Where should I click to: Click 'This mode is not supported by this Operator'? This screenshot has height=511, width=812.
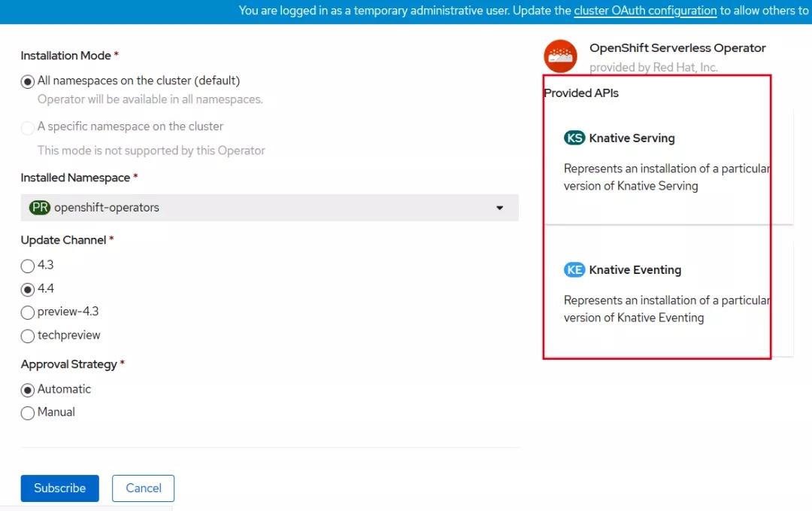[x=151, y=151]
